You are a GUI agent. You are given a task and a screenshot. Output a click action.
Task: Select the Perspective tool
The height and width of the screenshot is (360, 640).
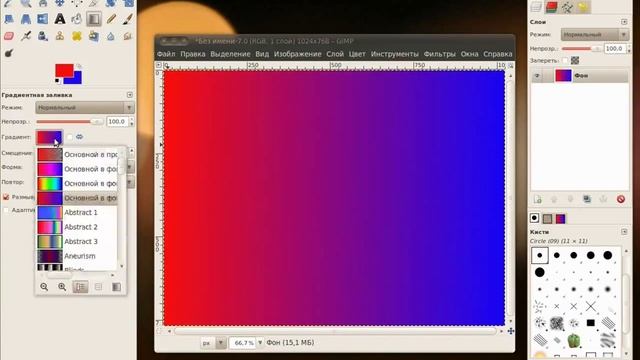pyautogui.click(x=26, y=19)
